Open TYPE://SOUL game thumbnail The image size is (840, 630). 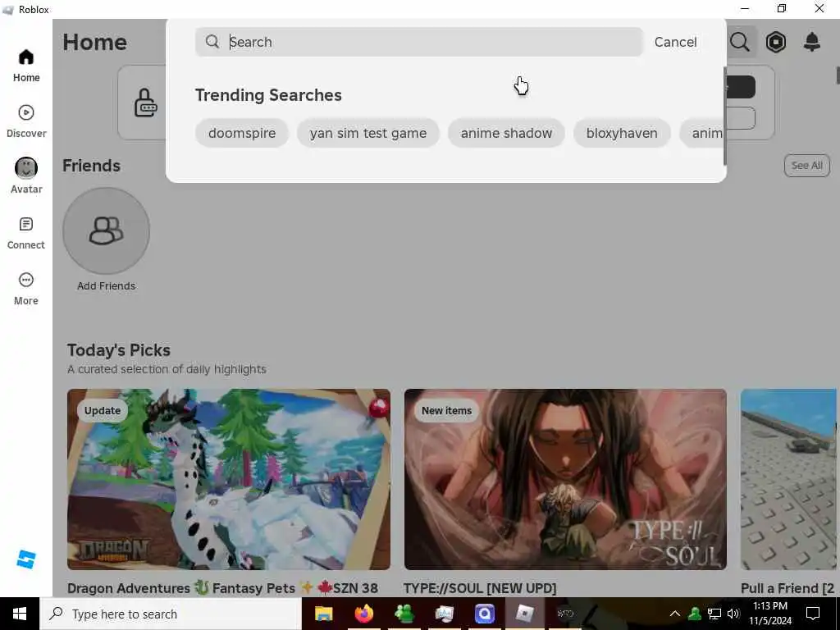pyautogui.click(x=565, y=479)
